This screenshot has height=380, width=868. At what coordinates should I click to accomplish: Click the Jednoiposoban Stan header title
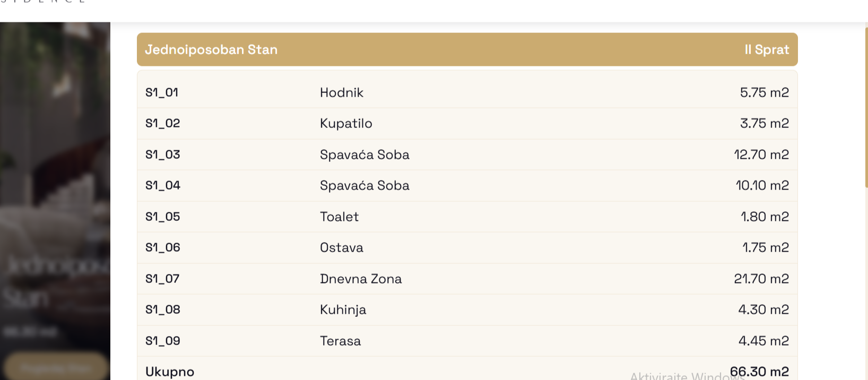[211, 49]
